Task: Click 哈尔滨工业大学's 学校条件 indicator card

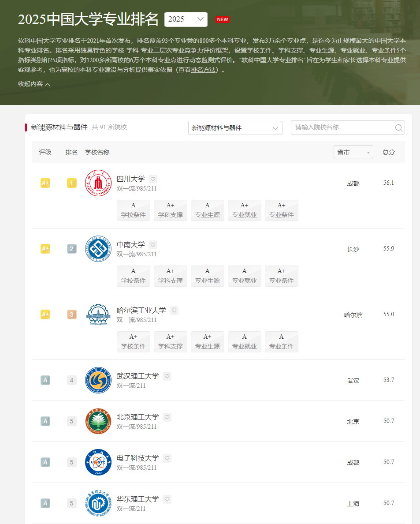Action: pos(134,341)
